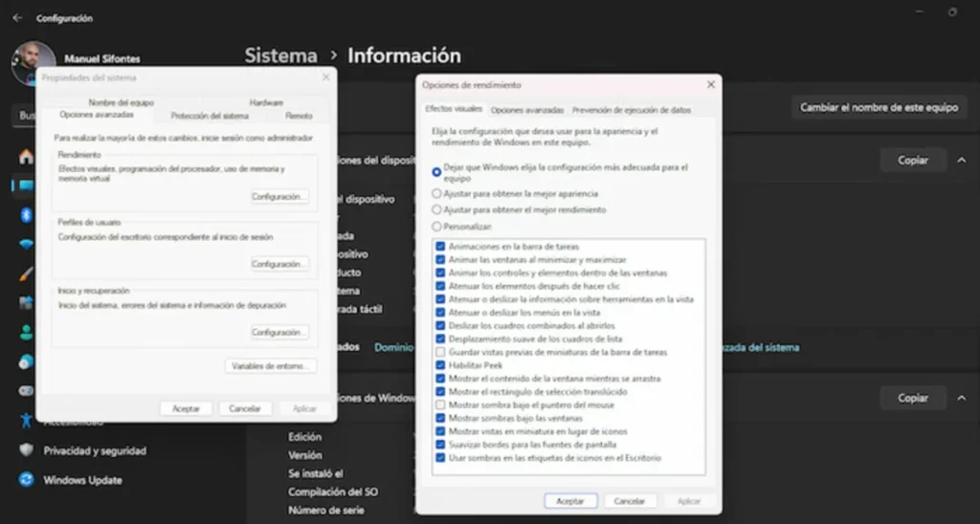The width and height of the screenshot is (980, 524).
Task: Select 'Ajustar para obtener la mejor apariencia'
Action: tap(436, 193)
